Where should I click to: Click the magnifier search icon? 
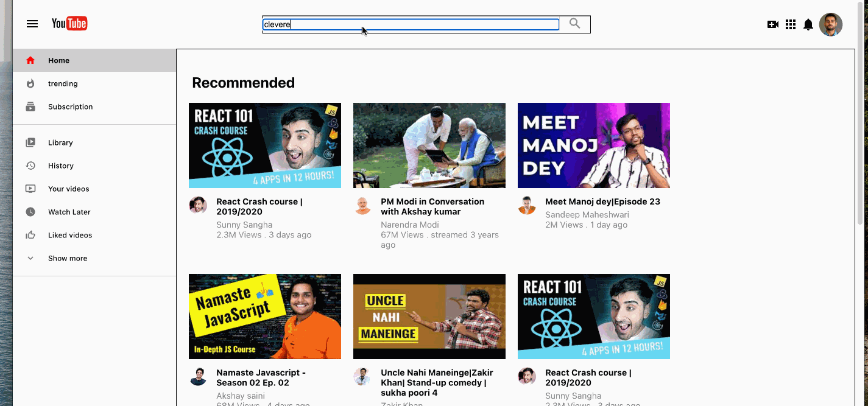tap(574, 24)
